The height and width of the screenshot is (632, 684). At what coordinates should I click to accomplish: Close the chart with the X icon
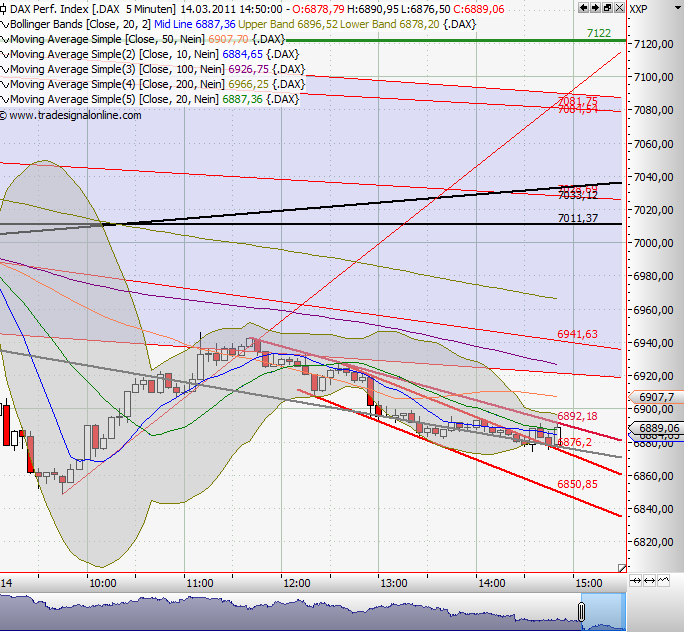coord(619,7)
